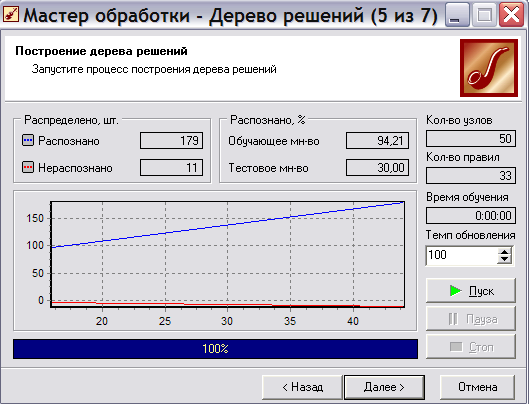The width and height of the screenshot is (529, 404).
Task: Click the 35 x-axis label on the chart
Action: pos(290,321)
